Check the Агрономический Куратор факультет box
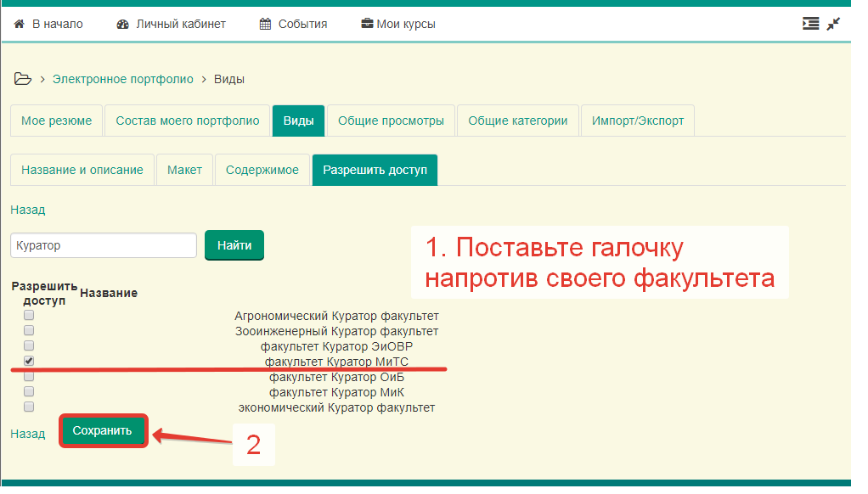Image resolution: width=868 pixels, height=494 pixels. click(29, 315)
